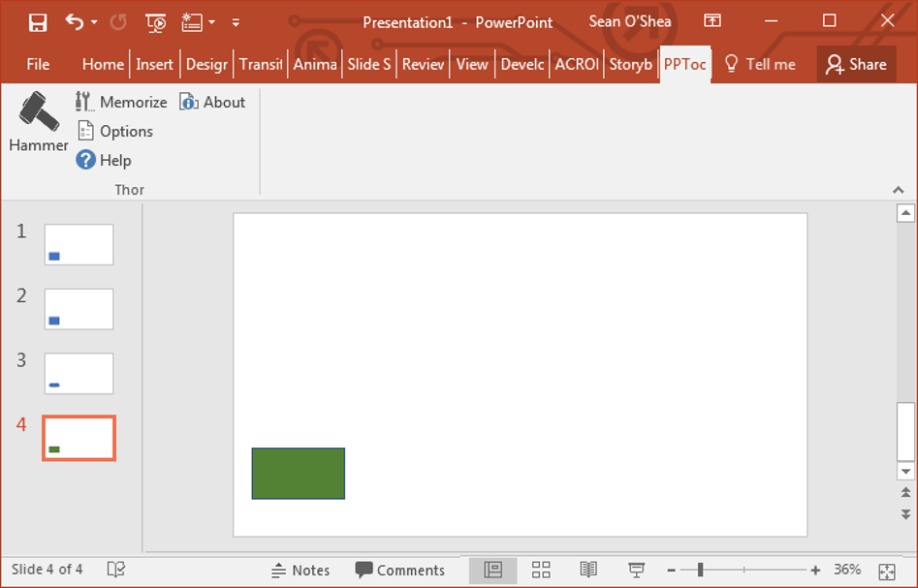Select the green rectangle on the slide

point(299,474)
